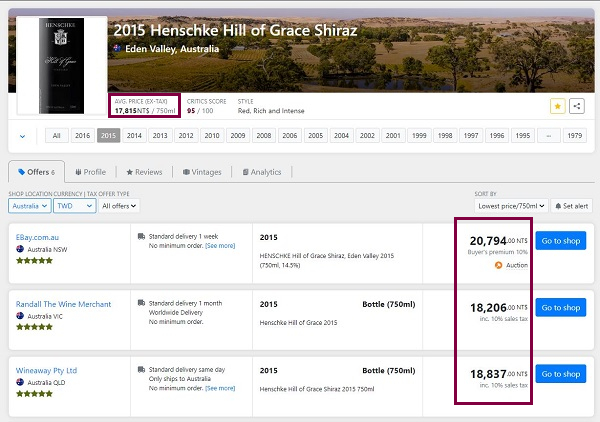
Task: Click the 17,815 NT$ average price
Action: click(x=145, y=111)
